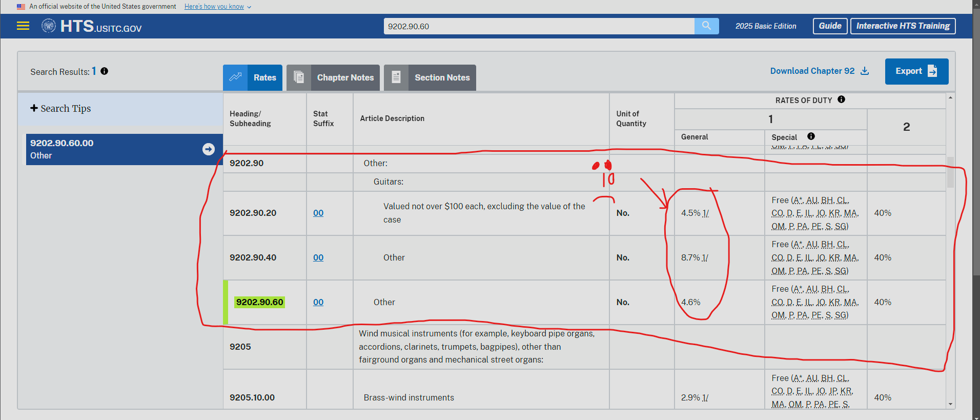Click the search field containing 9202.90.60
Image resolution: width=980 pixels, height=420 pixels.
[538, 26]
